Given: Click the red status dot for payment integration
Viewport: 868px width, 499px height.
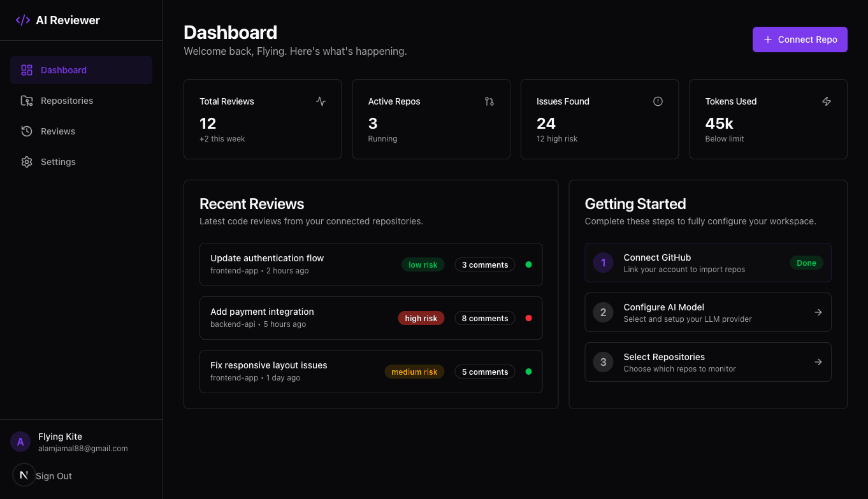Looking at the screenshot, I should point(528,318).
